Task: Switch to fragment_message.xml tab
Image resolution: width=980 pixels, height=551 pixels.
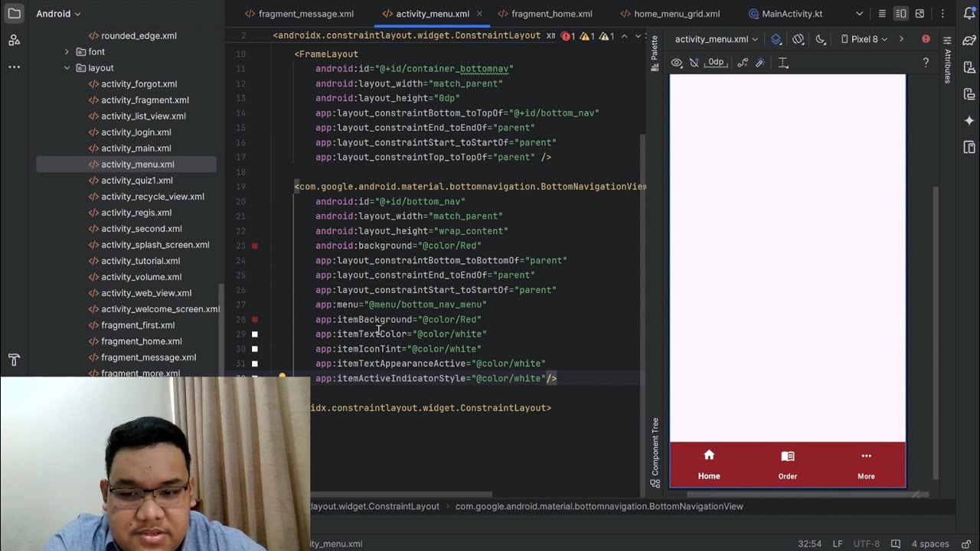Action: coord(299,14)
